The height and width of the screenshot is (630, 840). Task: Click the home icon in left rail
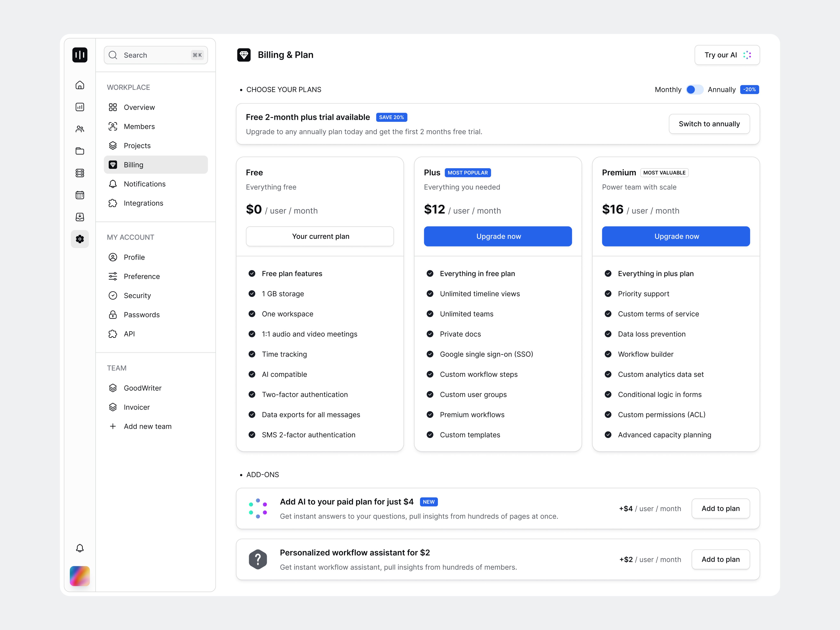click(80, 85)
